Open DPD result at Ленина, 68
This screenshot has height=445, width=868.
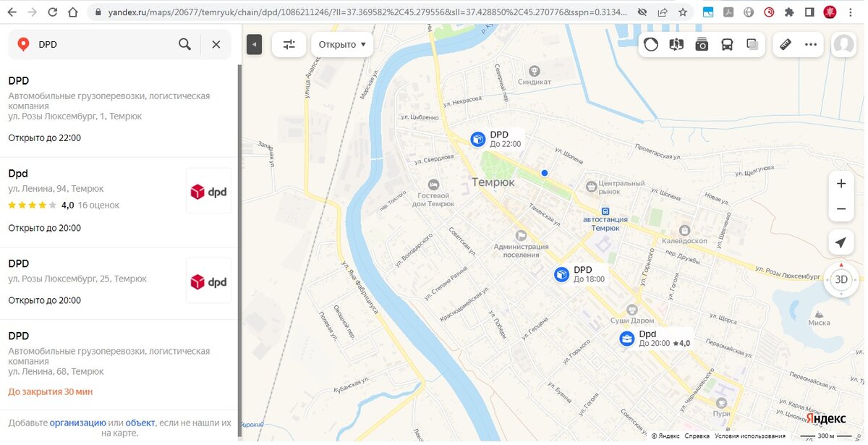point(120,365)
